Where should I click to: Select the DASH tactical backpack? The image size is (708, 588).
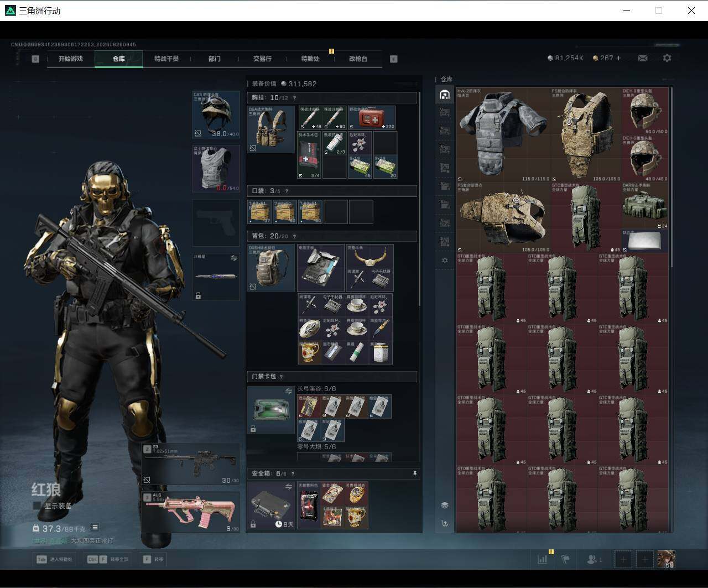click(271, 268)
